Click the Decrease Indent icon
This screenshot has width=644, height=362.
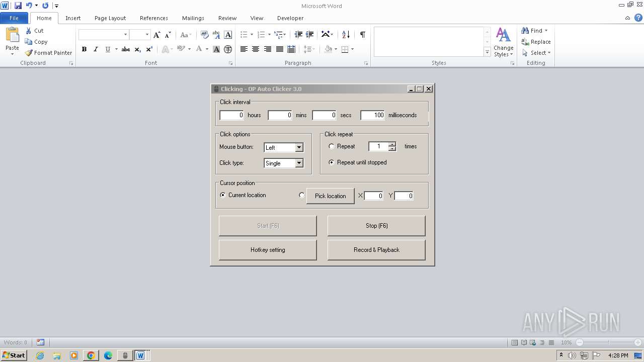pos(298,35)
